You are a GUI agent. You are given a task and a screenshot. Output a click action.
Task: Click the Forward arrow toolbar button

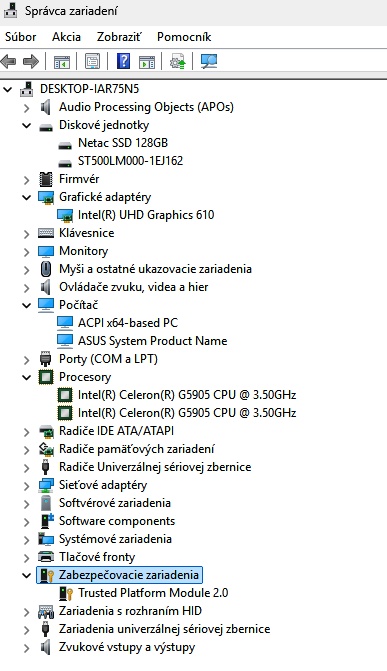[x=31, y=62]
